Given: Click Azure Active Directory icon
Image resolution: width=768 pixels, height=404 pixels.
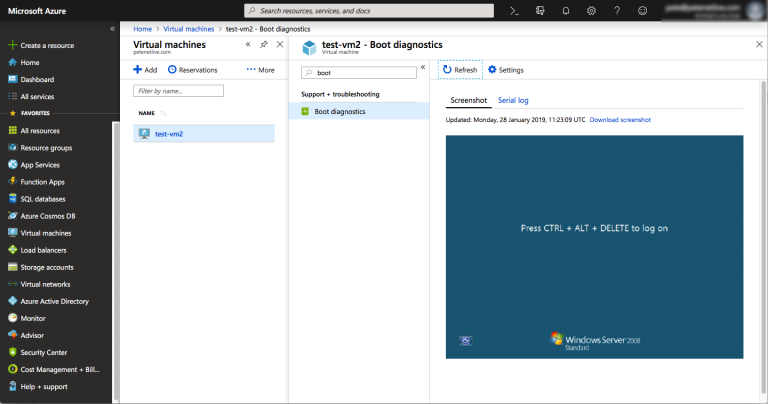Looking at the screenshot, I should pos(13,301).
